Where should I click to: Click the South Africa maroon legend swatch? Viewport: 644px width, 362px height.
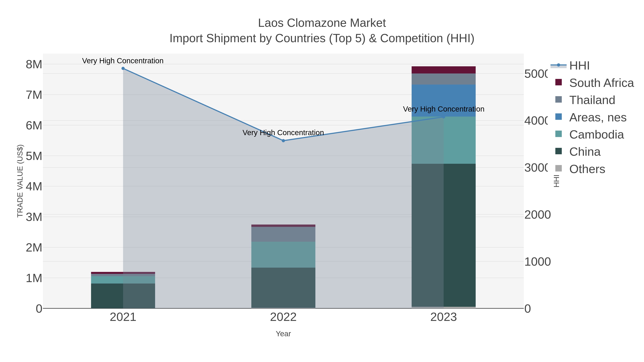[558, 82]
